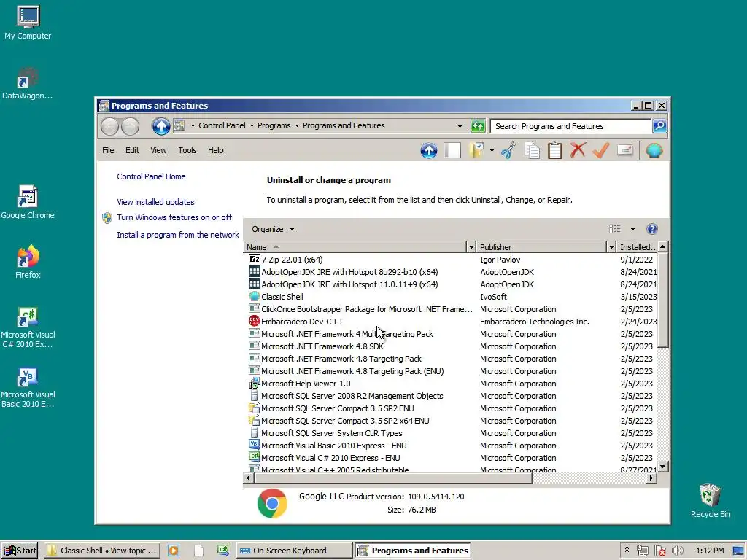Expand the Programs breadcrumb arrow
The height and width of the screenshot is (560, 747).
pos(297,125)
